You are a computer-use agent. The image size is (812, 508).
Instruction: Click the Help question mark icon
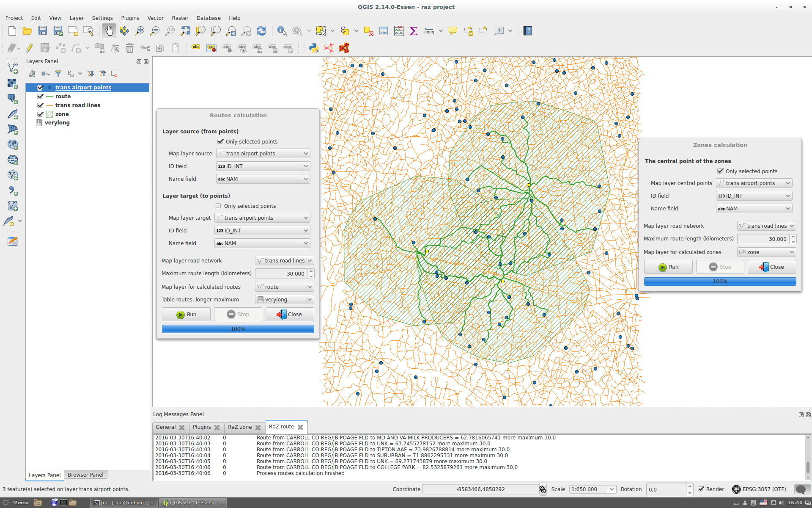(528, 31)
